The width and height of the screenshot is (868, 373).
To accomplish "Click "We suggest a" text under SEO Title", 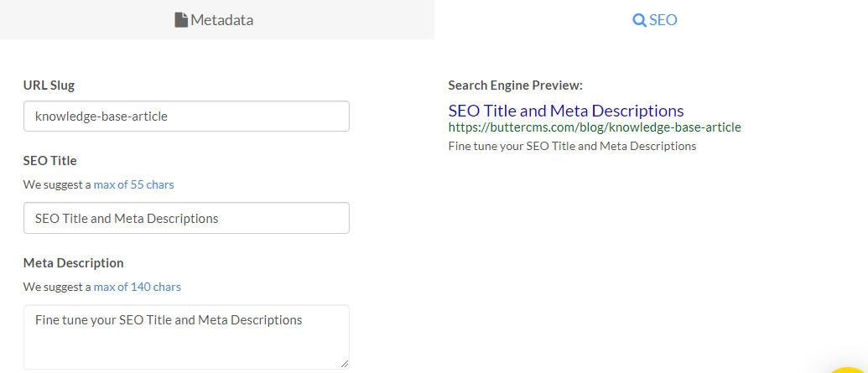I will pyautogui.click(x=57, y=184).
